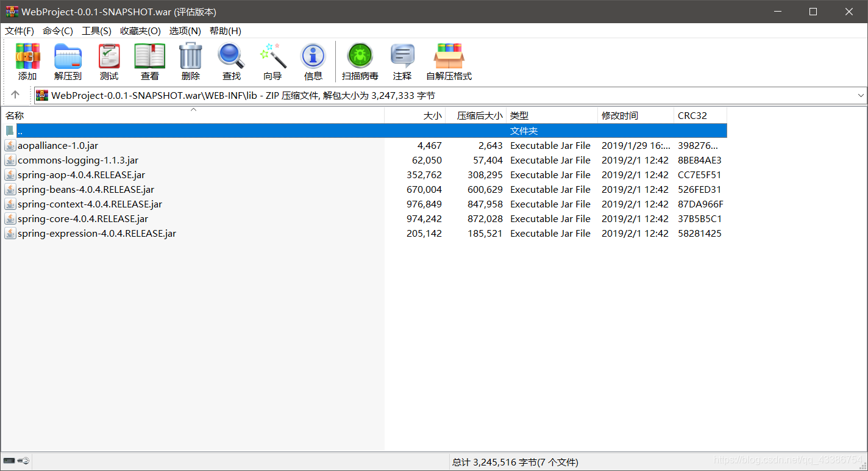868x471 pixels.
Task: Click the jar icon beside spring-core-4.0.4.RELEASE.jar
Action: [10, 219]
